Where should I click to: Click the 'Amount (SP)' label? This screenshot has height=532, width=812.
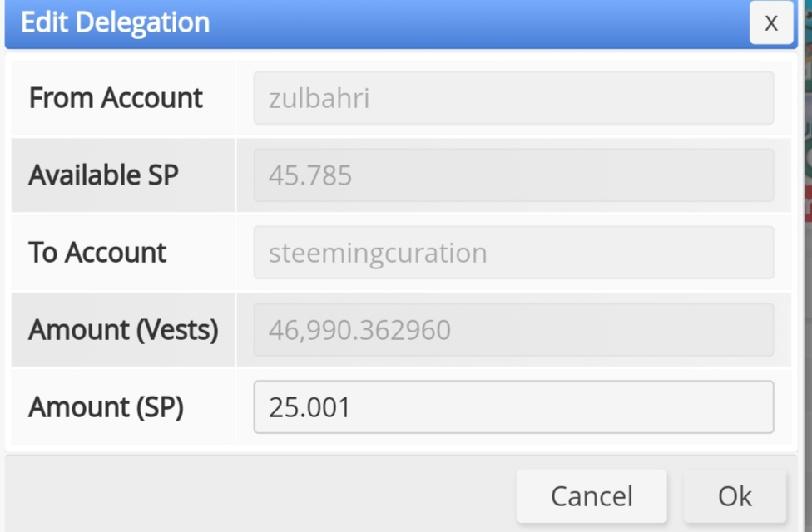(106, 407)
